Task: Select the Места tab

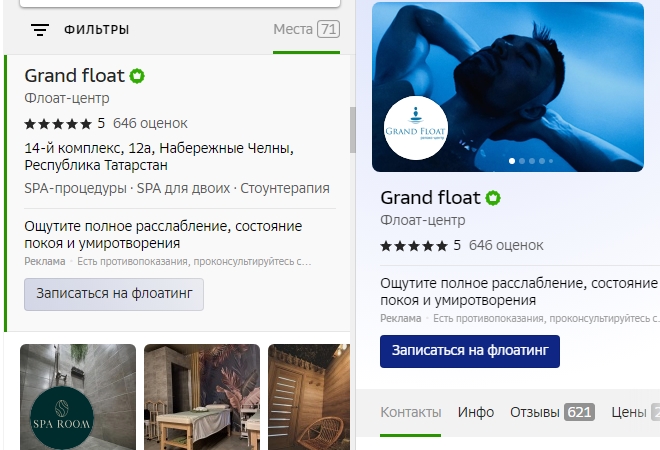Action: [x=306, y=30]
